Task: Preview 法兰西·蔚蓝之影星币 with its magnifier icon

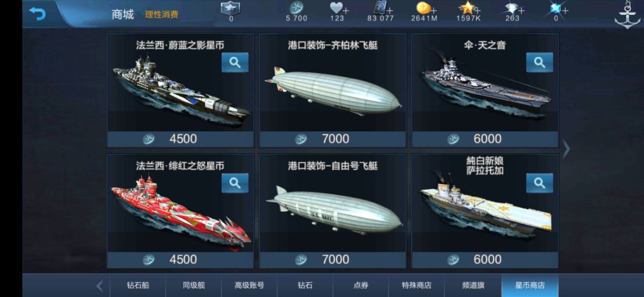Action: [x=235, y=63]
